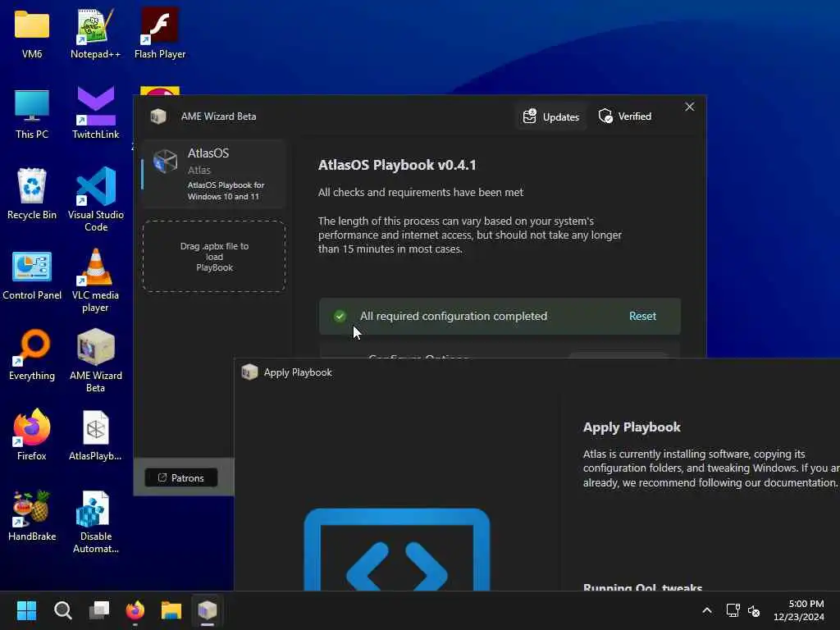The image size is (840, 630).
Task: Click AtlasOS Playbook v0.4.1 heading
Action: (x=397, y=165)
